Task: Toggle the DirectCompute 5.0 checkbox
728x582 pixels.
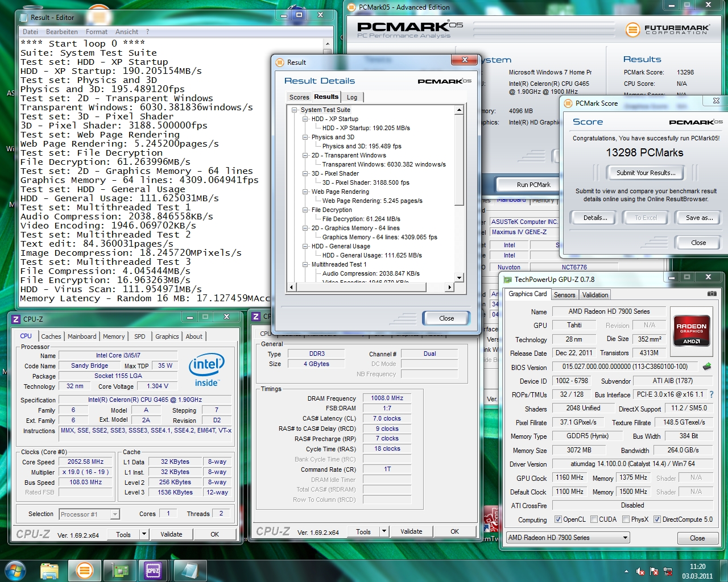Action: pos(657,519)
